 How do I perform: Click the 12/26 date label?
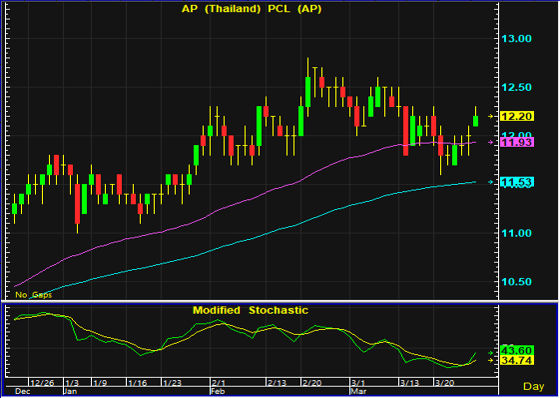(x=42, y=383)
